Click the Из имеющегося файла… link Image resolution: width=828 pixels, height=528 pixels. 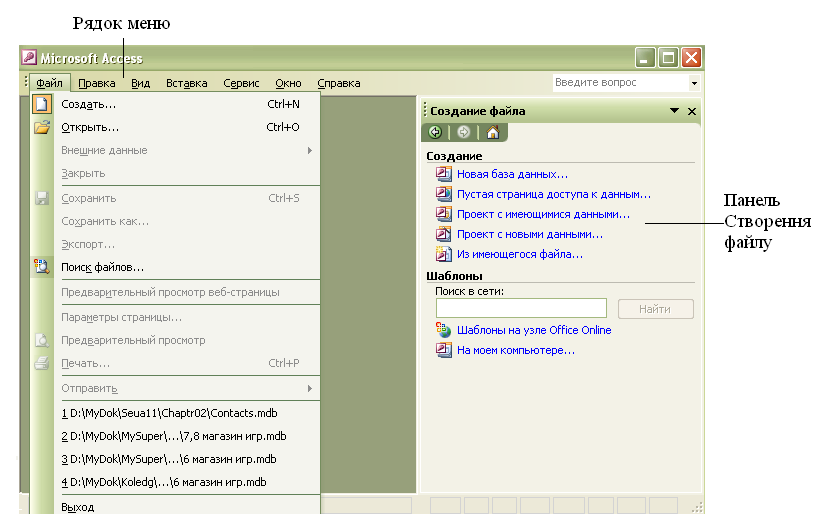point(520,254)
